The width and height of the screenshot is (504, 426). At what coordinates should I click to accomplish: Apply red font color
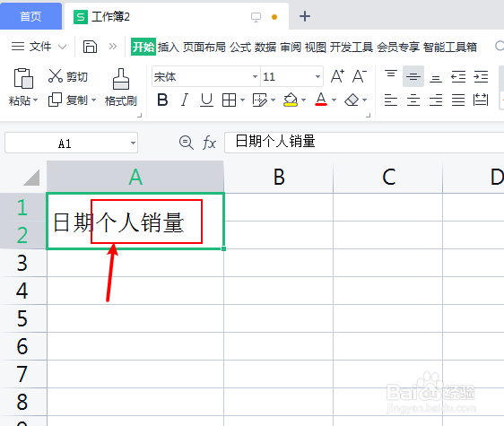tap(321, 100)
